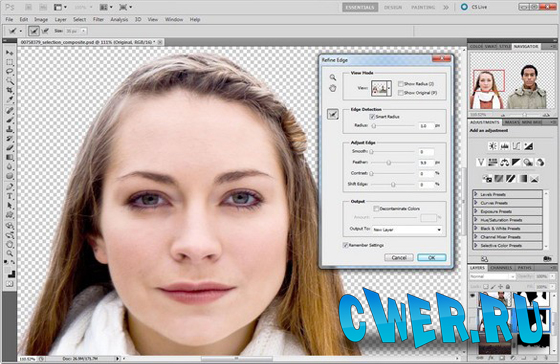The height and width of the screenshot is (364, 560).
Task: Select the Crop tool in toolbar
Action: pos(10,90)
